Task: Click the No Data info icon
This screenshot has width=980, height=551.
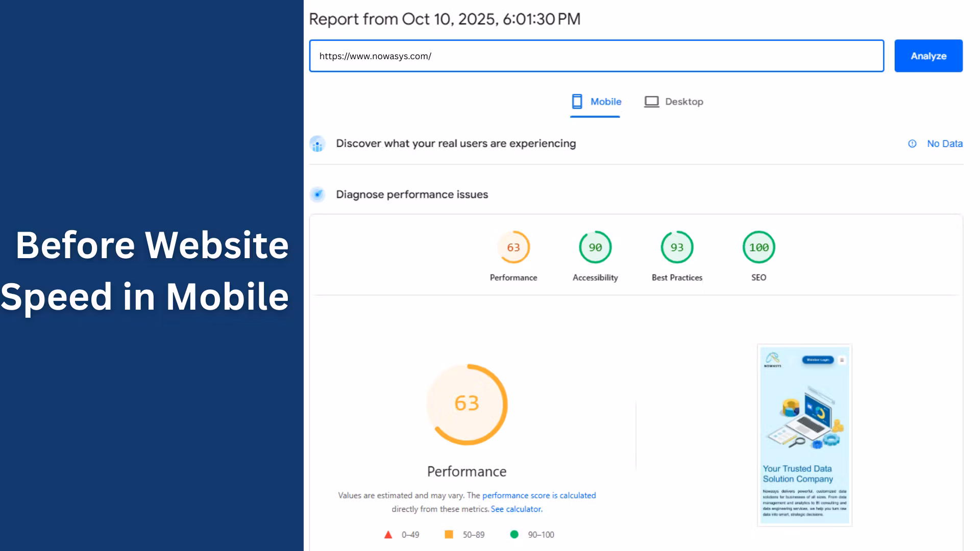Action: (912, 144)
